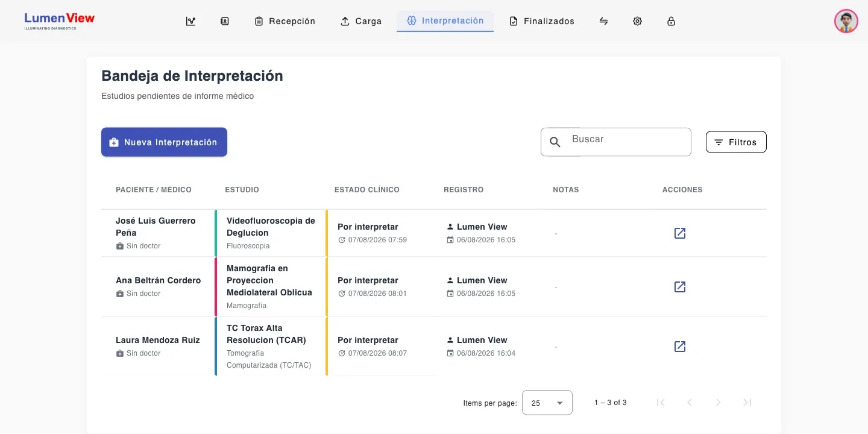Open the analytics chart icon in navbar

191,21
